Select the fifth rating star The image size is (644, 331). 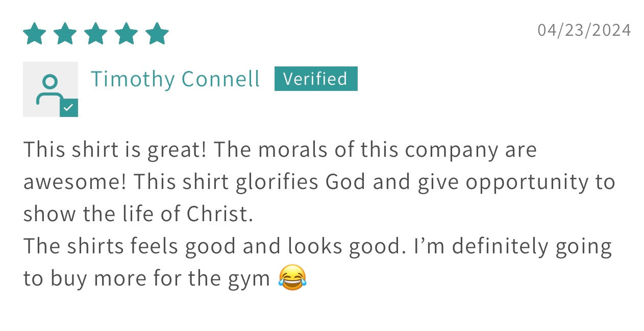(157, 34)
